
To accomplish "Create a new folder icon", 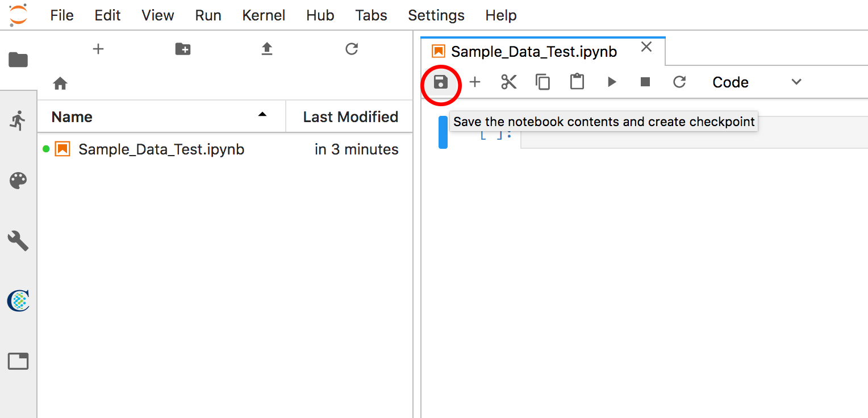I will coord(183,49).
